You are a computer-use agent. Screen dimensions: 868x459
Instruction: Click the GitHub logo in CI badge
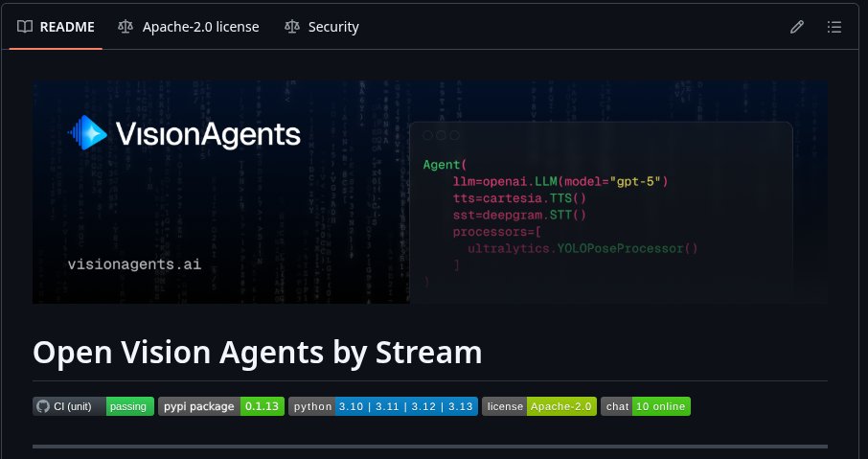(x=43, y=406)
